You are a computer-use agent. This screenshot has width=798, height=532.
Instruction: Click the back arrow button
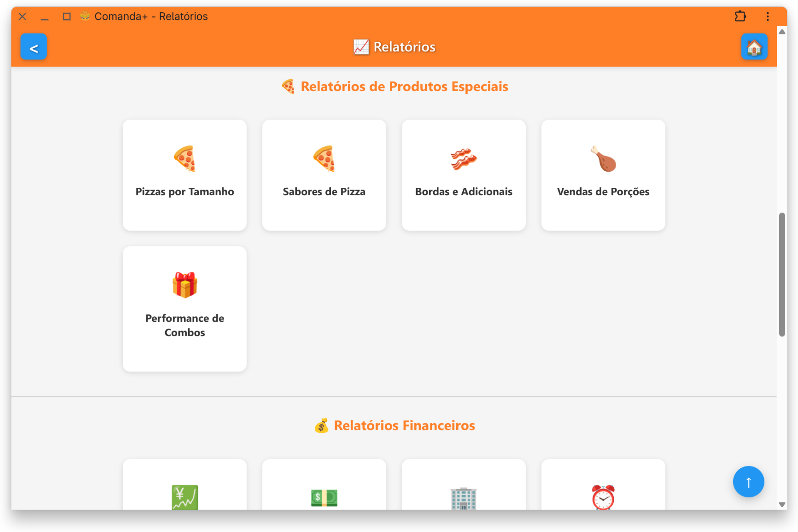34,47
